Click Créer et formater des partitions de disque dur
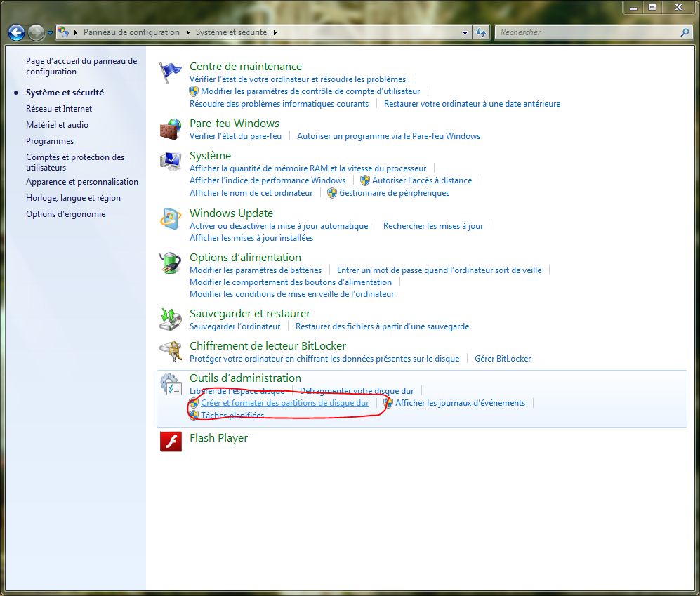The image size is (700, 596). pyautogui.click(x=285, y=403)
